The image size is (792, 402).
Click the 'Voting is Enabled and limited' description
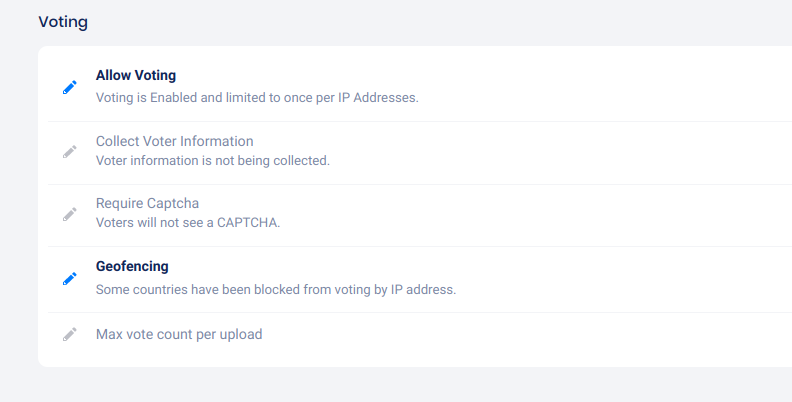click(x=200, y=98)
